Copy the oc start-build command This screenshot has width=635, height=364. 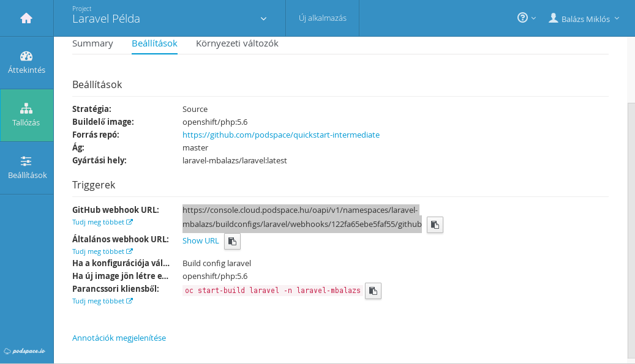pyautogui.click(x=373, y=291)
